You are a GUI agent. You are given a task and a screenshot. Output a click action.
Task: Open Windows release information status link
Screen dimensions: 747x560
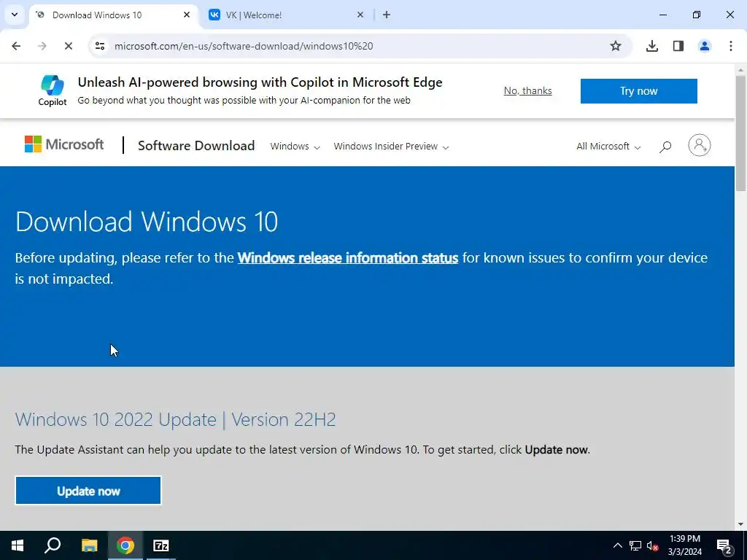(348, 257)
